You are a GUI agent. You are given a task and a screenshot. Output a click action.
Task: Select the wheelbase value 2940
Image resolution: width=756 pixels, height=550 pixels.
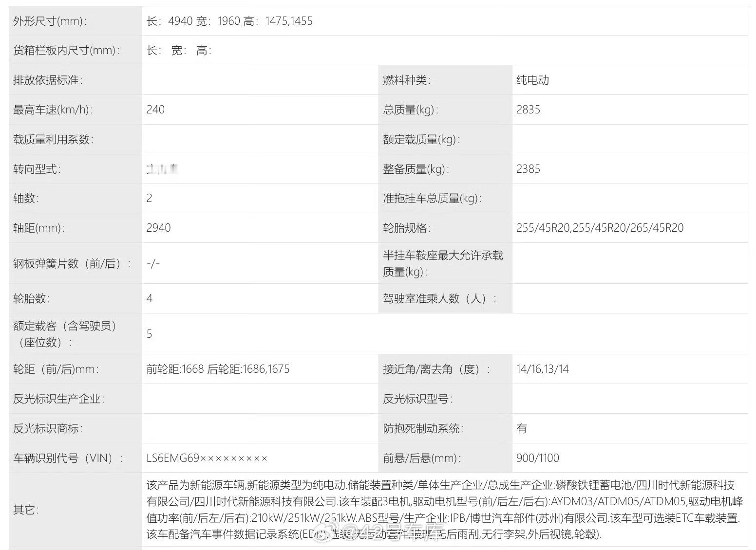click(x=158, y=228)
